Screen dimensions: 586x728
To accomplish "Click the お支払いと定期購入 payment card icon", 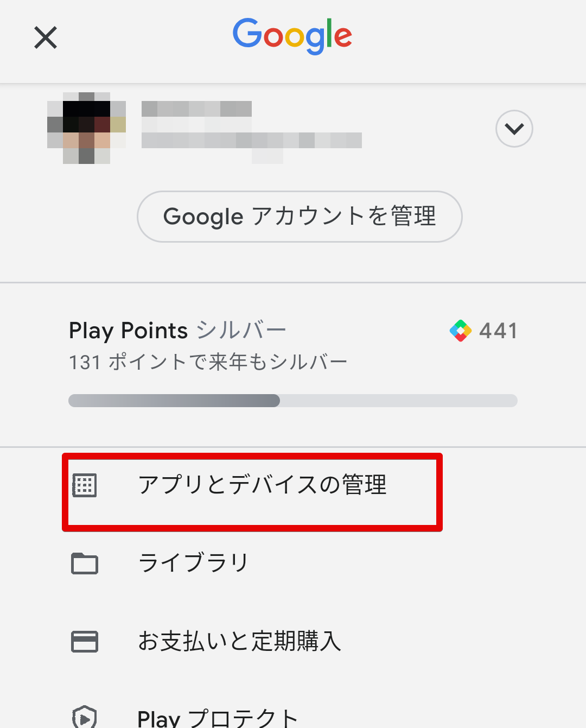I will pyautogui.click(x=84, y=641).
